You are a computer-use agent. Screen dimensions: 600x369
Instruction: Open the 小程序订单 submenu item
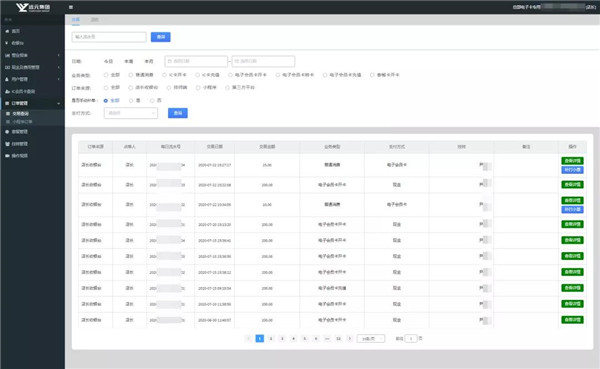[22, 122]
